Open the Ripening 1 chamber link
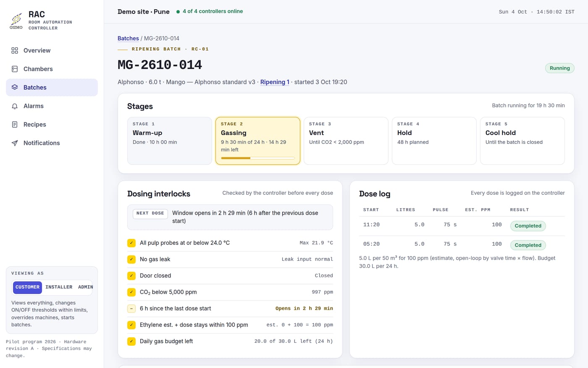Image resolution: width=588 pixels, height=368 pixels. click(275, 82)
